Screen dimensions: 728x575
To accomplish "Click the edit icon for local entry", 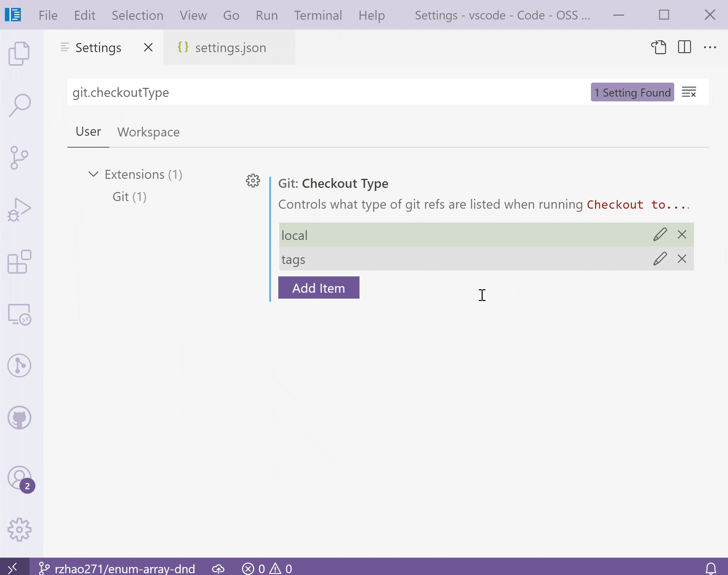I will click(x=659, y=234).
